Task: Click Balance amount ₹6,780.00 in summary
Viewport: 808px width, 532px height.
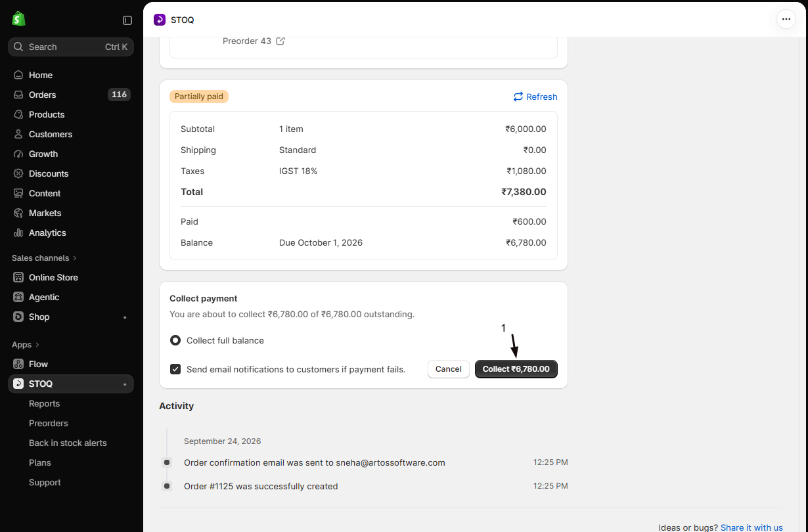Action: [526, 242]
